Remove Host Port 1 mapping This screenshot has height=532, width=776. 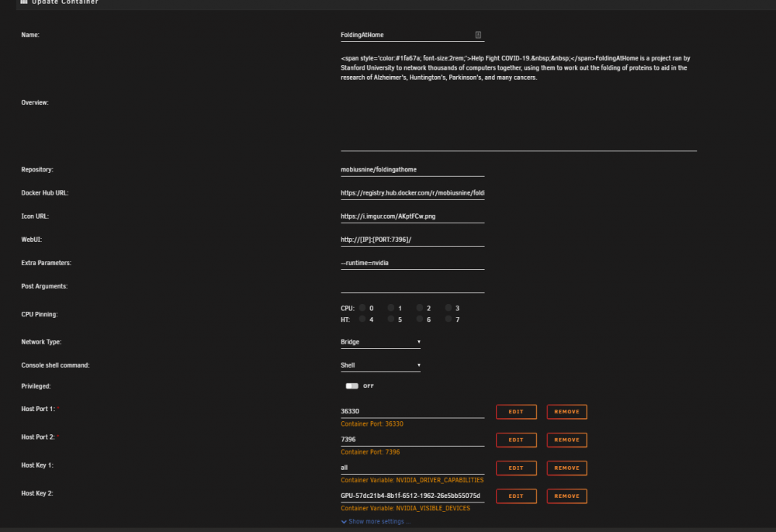(566, 412)
